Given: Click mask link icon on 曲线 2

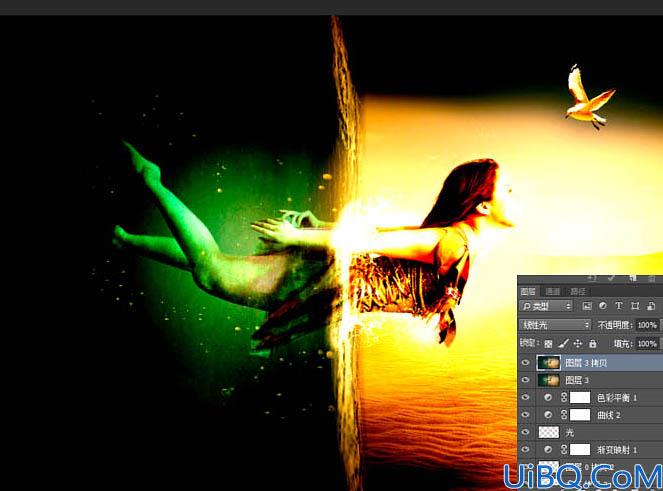Looking at the screenshot, I should tap(564, 415).
